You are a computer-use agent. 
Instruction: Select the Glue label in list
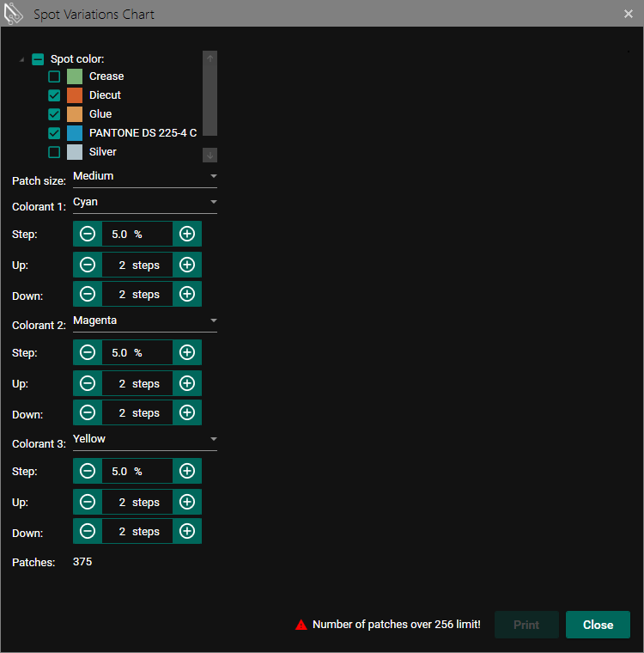coord(100,113)
